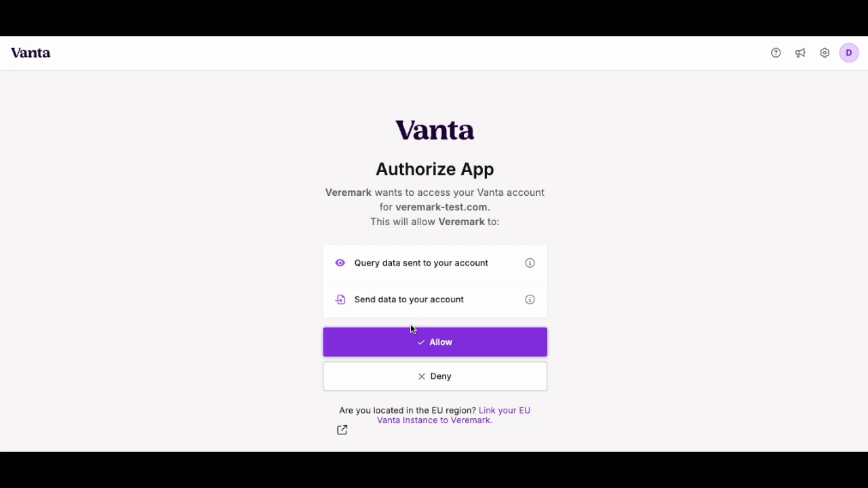The image size is (868, 488).
Task: Click the X icon on the Deny button
Action: pos(422,376)
